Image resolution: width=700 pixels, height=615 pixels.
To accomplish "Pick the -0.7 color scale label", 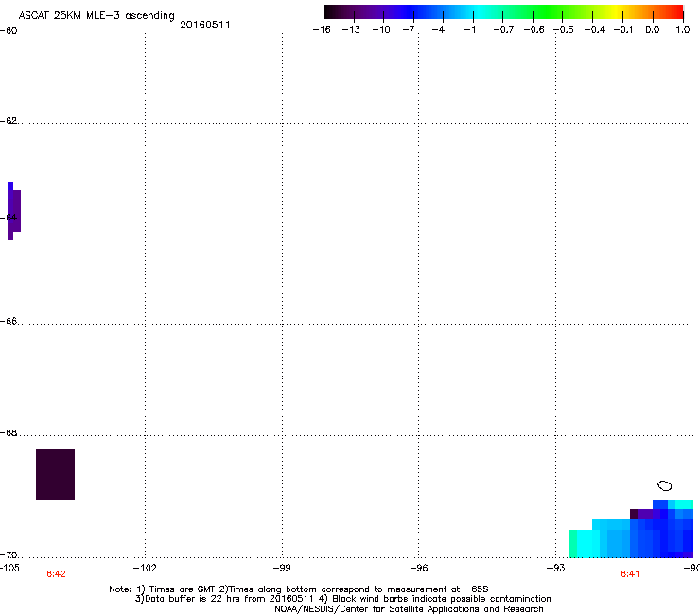I will (503, 30).
